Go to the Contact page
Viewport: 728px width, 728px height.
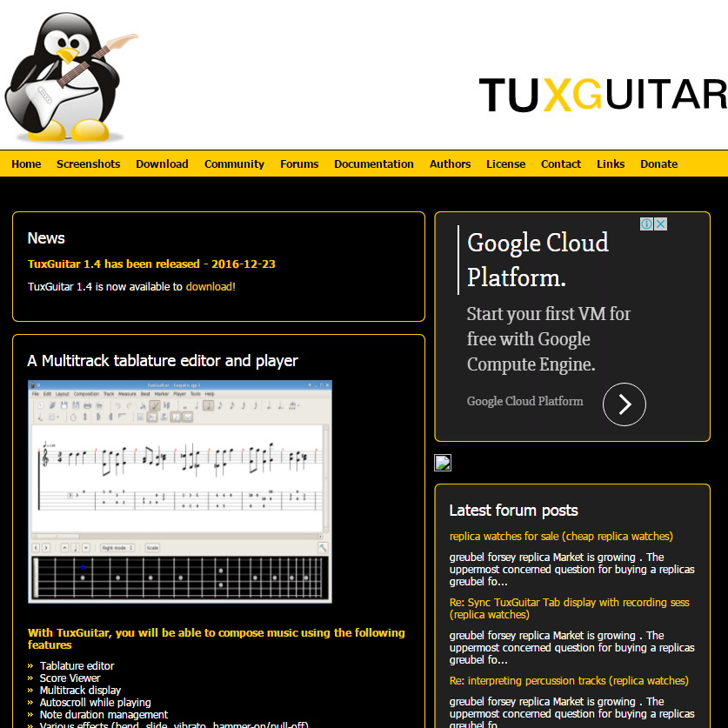point(561,164)
